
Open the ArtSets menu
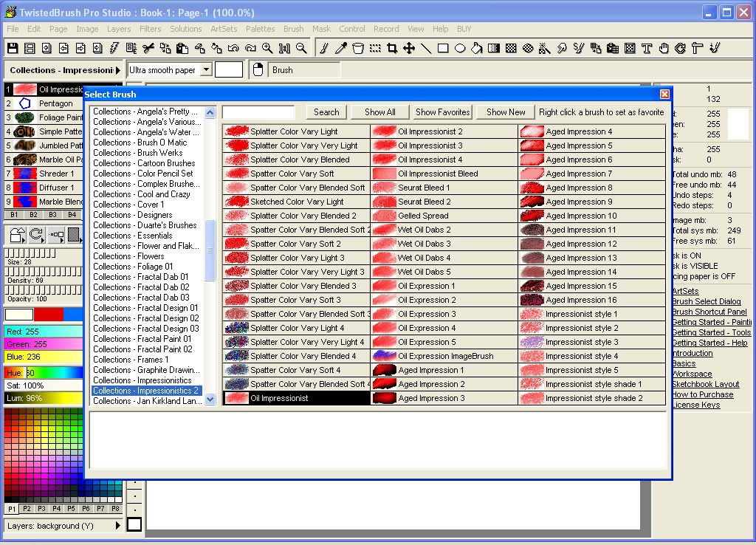[224, 29]
